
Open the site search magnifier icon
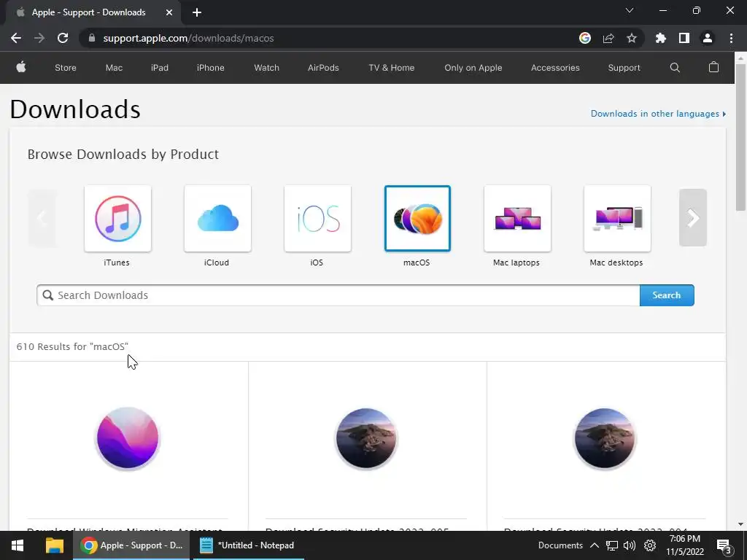click(675, 68)
